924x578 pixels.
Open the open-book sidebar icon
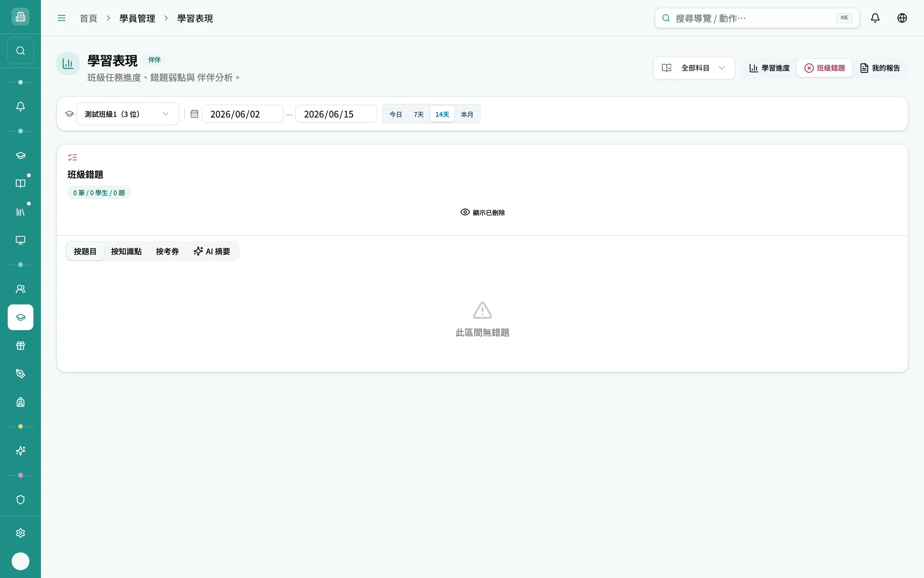[x=20, y=183]
